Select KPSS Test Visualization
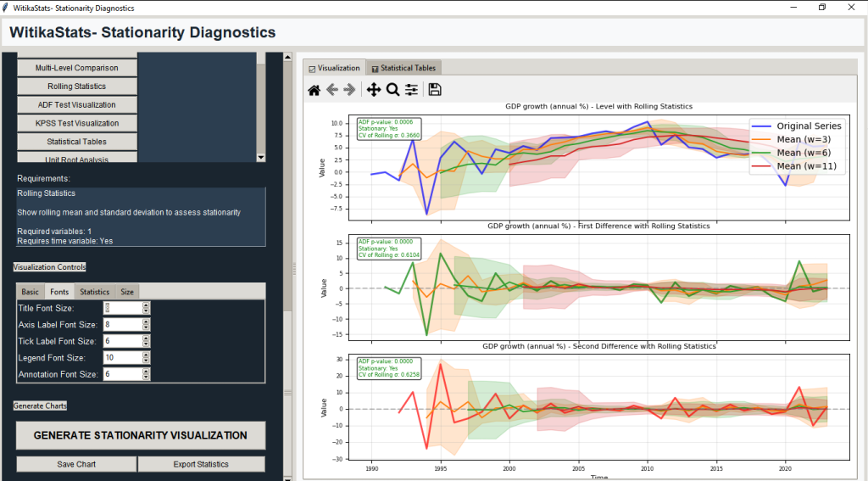 (x=77, y=123)
